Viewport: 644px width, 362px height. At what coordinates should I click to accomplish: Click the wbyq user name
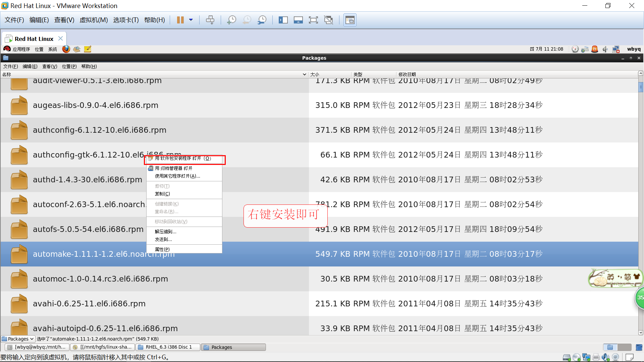pyautogui.click(x=634, y=49)
